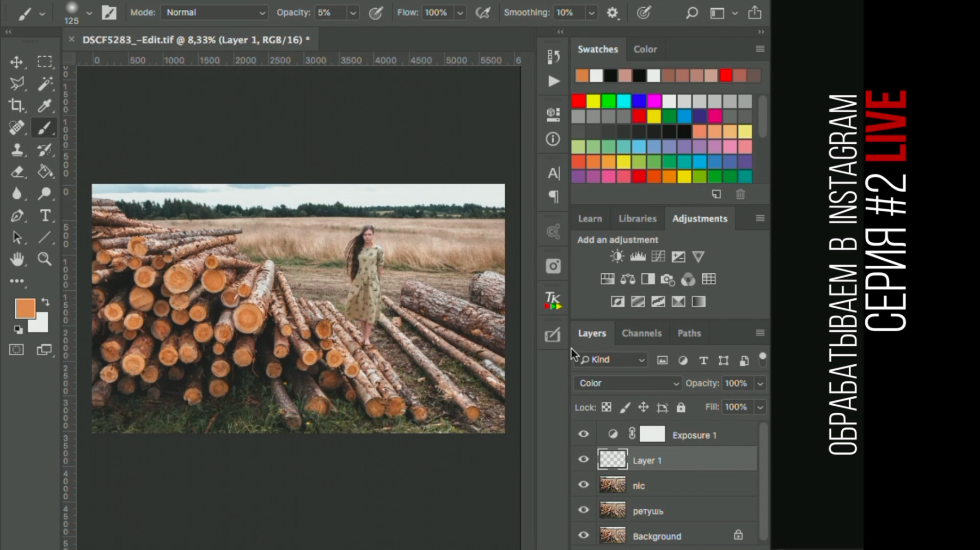Activate the Horizontal Type tool

[x=45, y=216]
